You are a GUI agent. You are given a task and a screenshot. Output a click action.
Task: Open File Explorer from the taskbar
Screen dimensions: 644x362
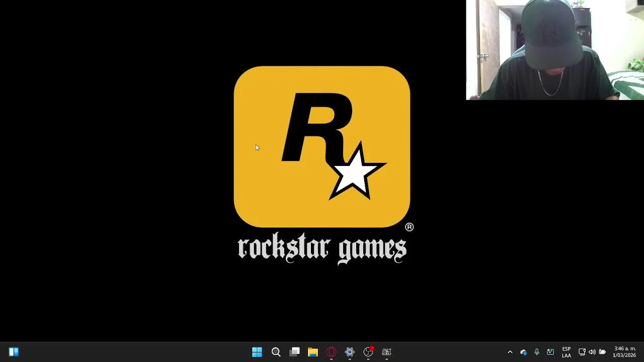pos(313,352)
